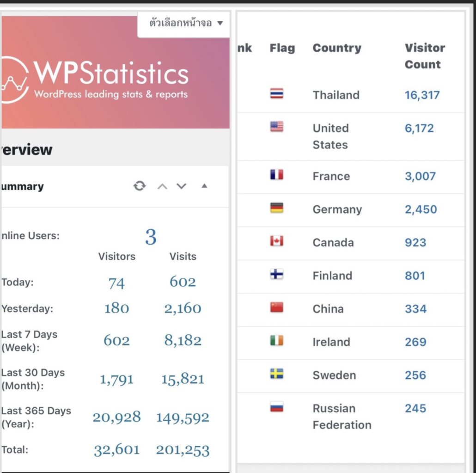
Task: Move Summary widget up with up chevron
Action: pos(162,186)
